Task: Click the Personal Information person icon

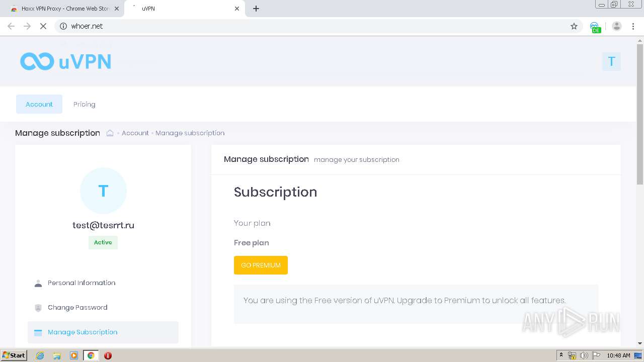Action: point(38,283)
